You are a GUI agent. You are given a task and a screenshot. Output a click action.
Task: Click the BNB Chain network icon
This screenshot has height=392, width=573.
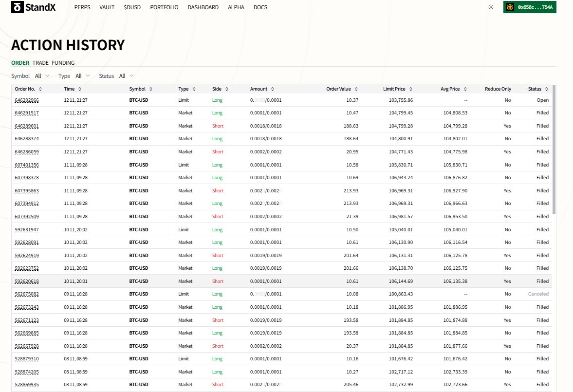pyautogui.click(x=510, y=7)
